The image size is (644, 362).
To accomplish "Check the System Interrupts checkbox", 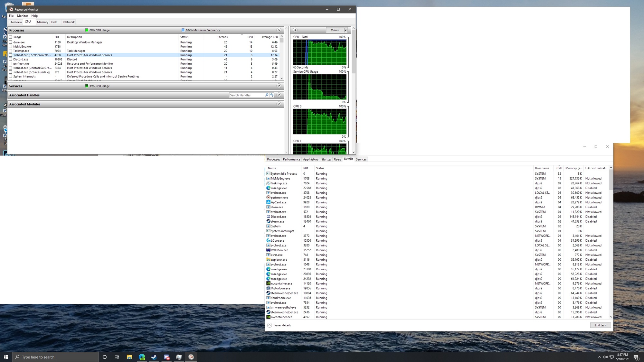I will [x=11, y=76].
